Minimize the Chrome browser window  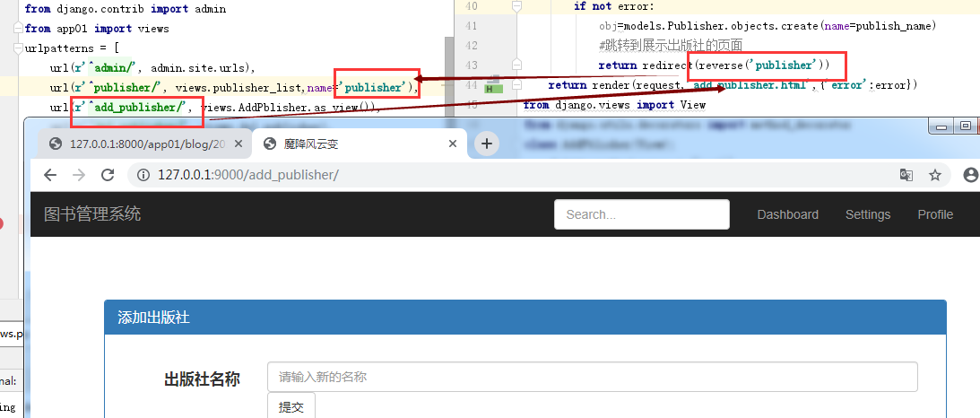(941, 126)
